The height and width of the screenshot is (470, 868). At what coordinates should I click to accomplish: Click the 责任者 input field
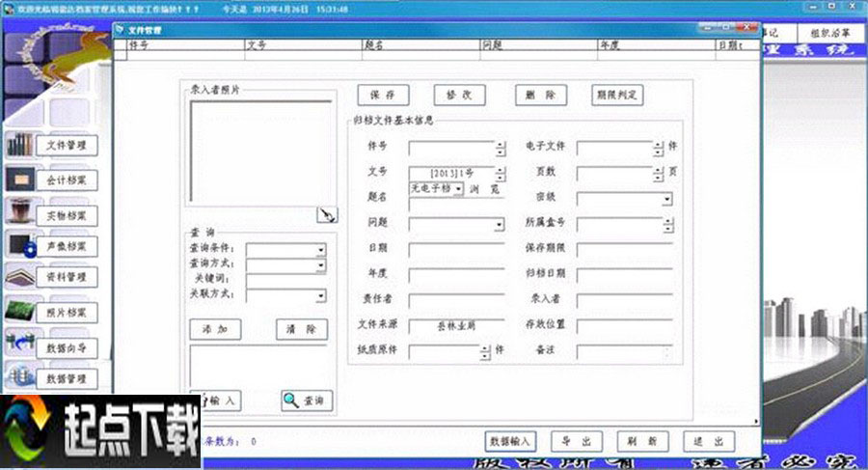(x=457, y=301)
